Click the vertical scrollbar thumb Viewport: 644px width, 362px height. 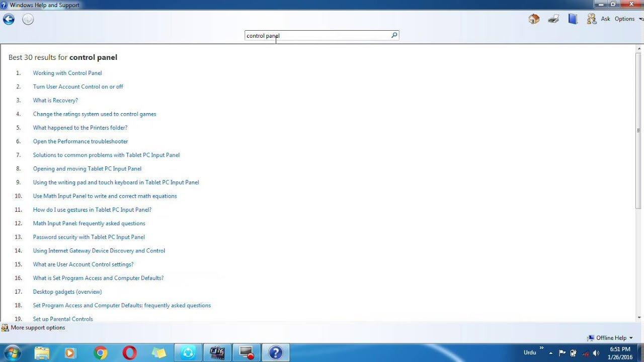[x=638, y=131]
